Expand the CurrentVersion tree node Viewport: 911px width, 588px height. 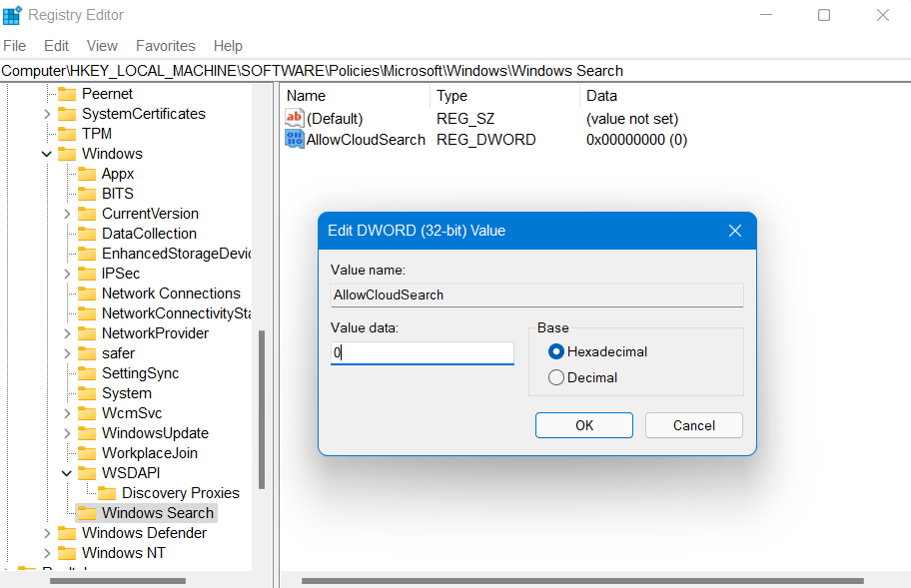click(67, 214)
